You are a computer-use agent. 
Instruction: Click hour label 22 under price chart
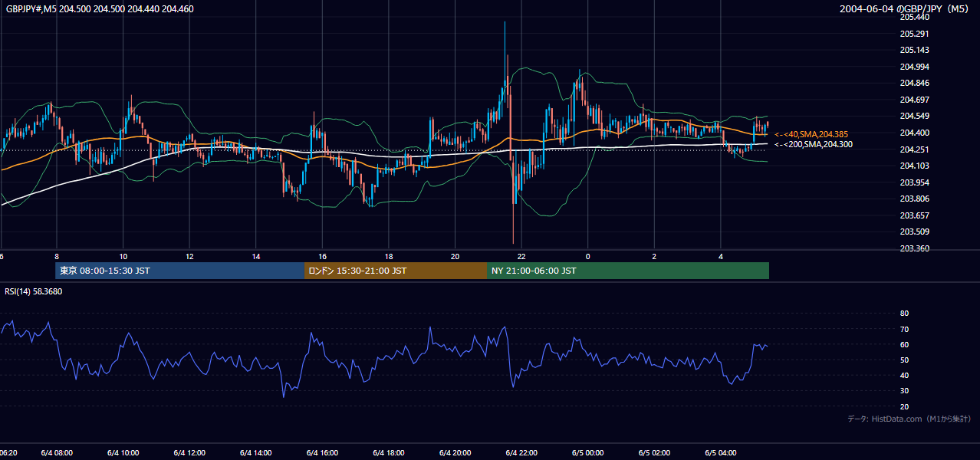point(521,256)
